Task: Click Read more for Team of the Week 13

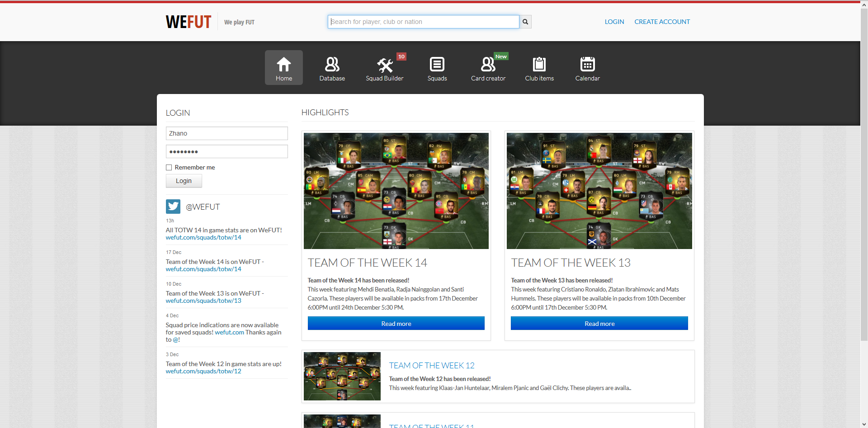Action: [599, 324]
